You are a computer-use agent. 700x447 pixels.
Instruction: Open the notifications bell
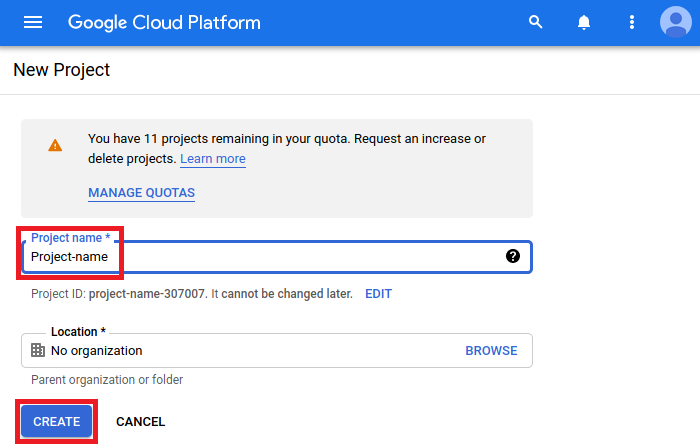tap(584, 22)
